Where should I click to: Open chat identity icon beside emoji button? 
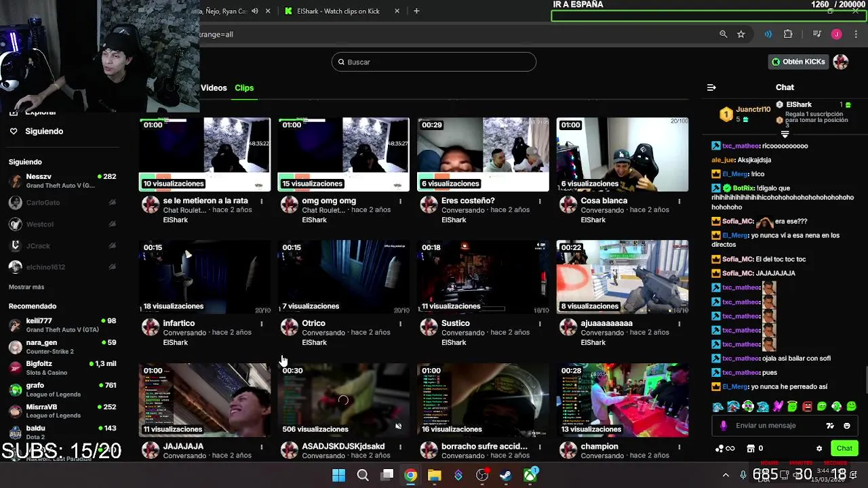[830, 426]
